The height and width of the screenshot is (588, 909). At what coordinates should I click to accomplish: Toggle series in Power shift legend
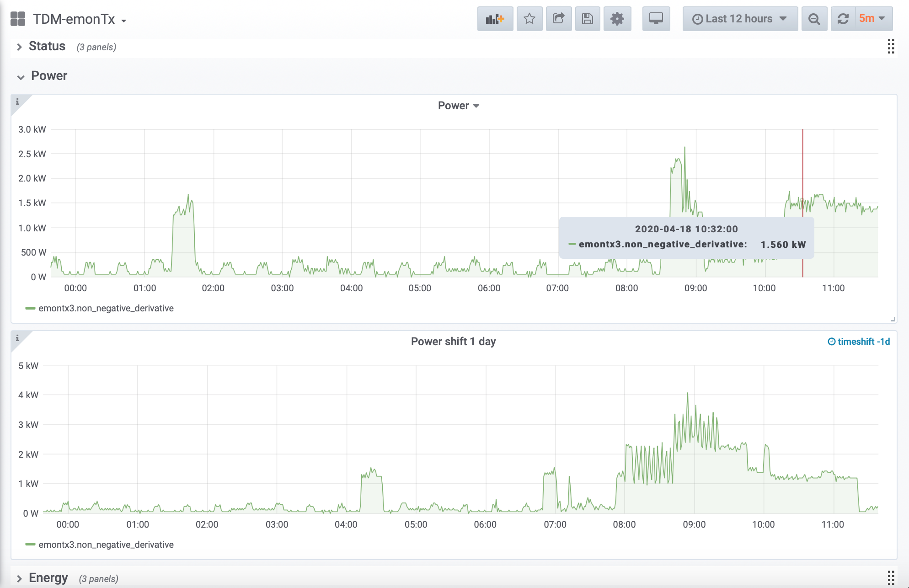coord(106,545)
